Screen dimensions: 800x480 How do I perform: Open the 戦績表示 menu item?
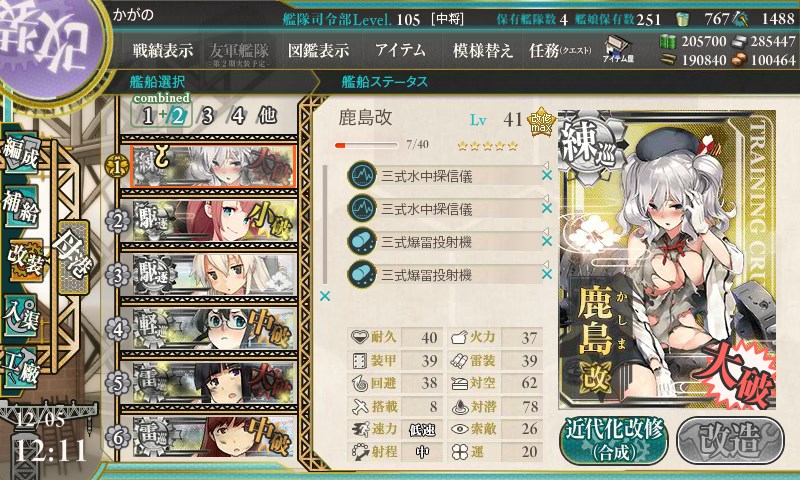click(163, 50)
